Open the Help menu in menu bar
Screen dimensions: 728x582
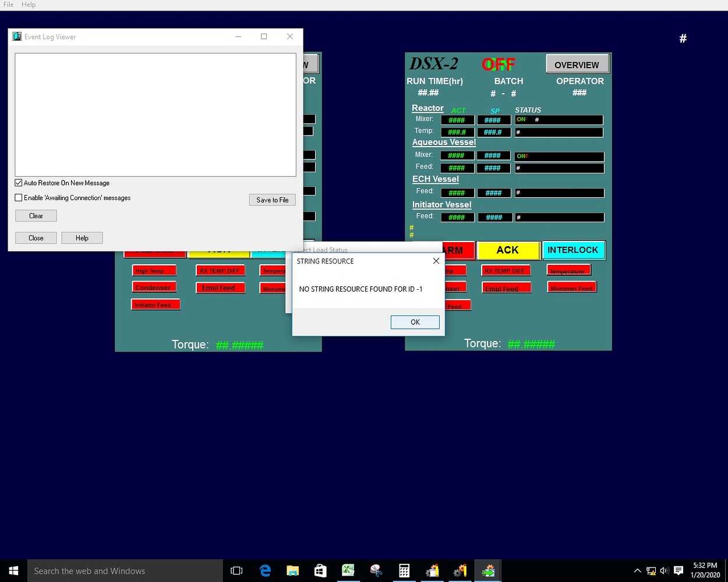[29, 5]
